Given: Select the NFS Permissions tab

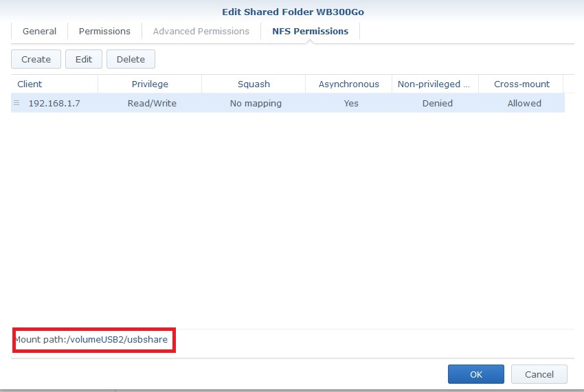Looking at the screenshot, I should [x=310, y=31].
